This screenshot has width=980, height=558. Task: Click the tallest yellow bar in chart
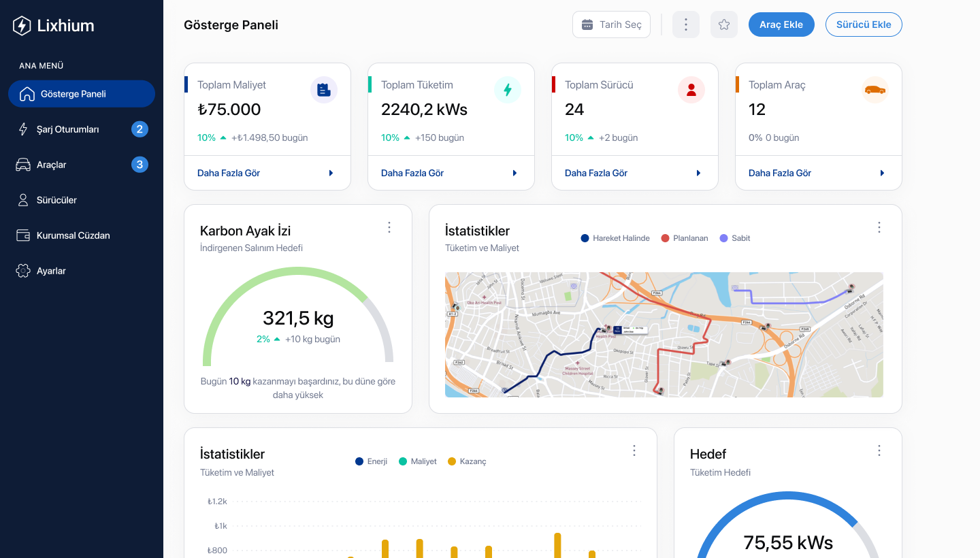coord(557,545)
